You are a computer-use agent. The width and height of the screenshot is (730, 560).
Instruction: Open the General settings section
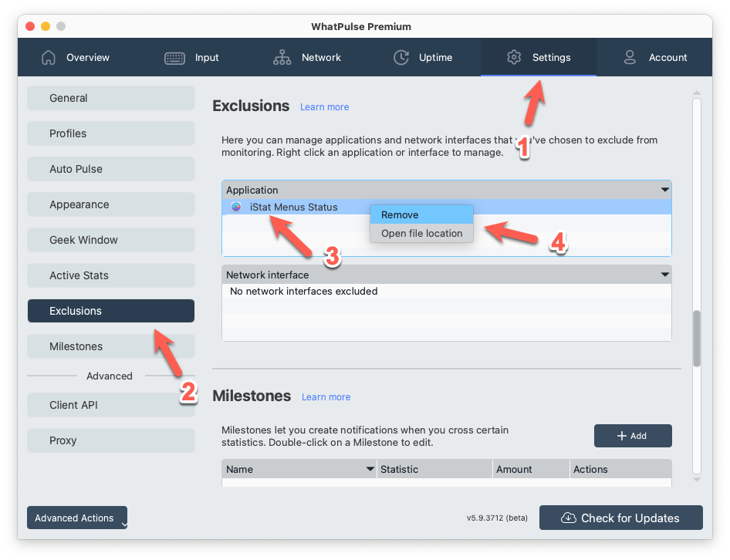tap(111, 98)
